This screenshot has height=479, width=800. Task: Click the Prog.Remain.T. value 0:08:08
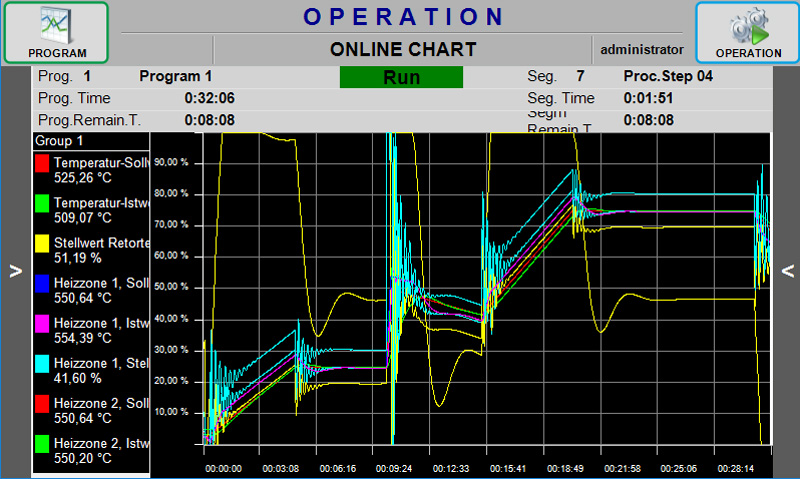click(209, 120)
